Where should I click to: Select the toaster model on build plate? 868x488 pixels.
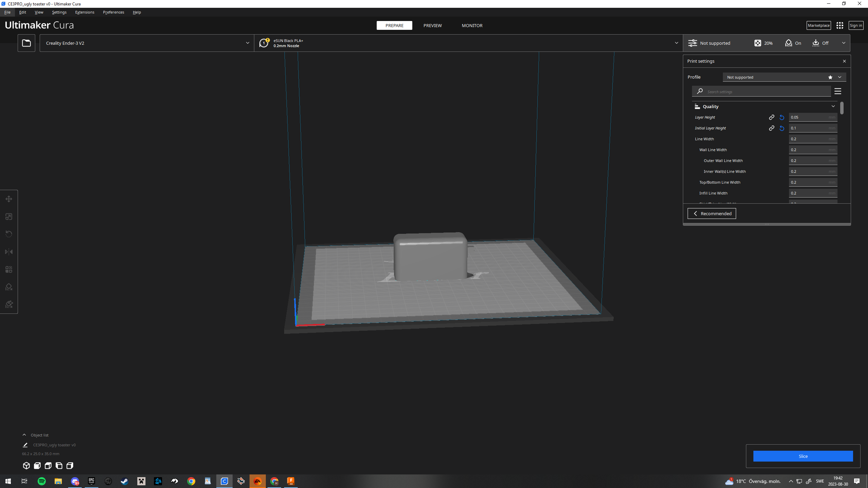(430, 256)
